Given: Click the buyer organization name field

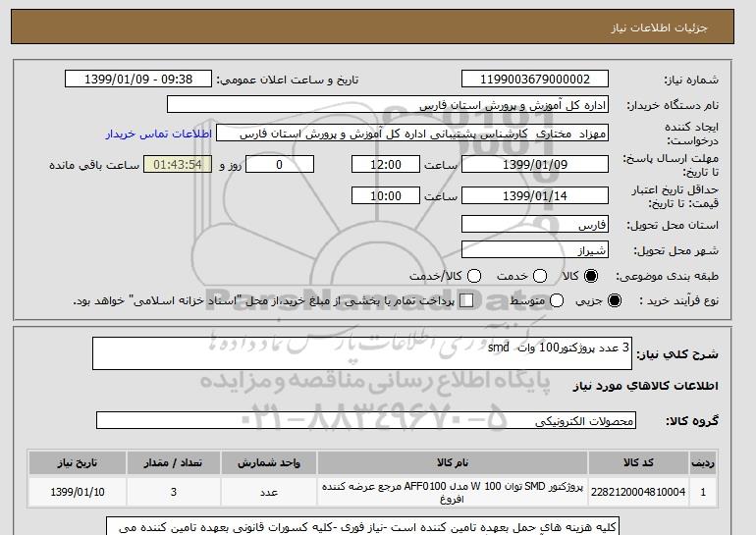Looking at the screenshot, I should point(388,105).
